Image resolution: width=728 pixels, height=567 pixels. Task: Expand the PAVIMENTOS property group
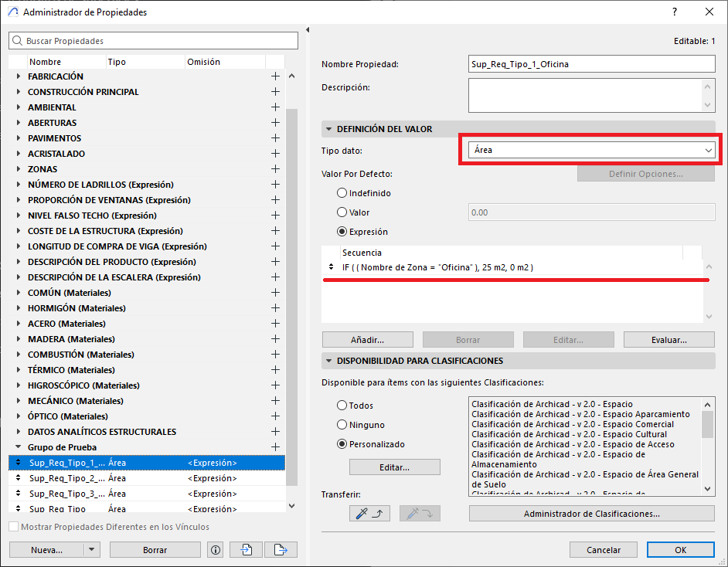19,138
